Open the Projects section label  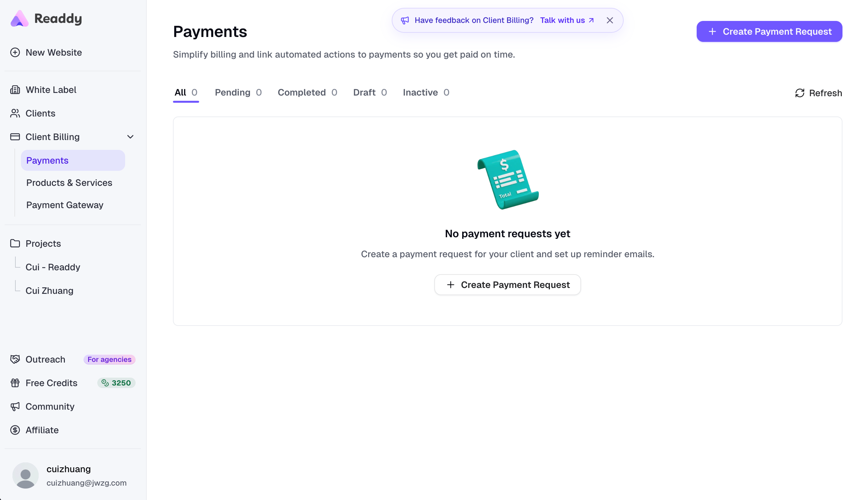point(43,243)
